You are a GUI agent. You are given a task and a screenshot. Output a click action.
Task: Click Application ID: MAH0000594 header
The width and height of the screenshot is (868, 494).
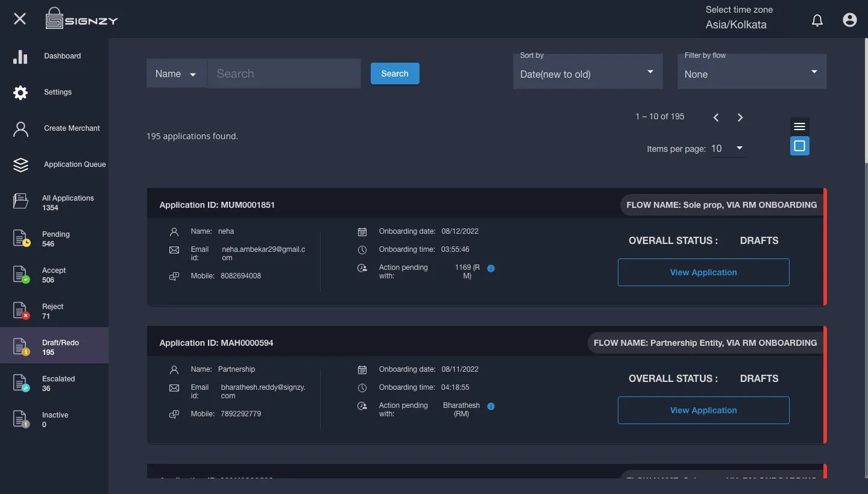(x=216, y=343)
